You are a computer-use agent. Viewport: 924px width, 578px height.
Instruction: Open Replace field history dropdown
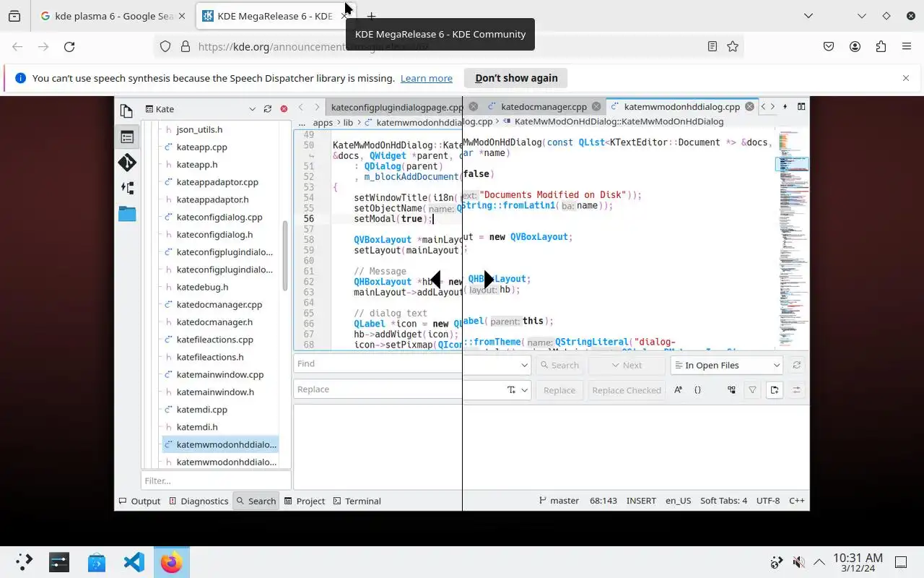coord(524,390)
